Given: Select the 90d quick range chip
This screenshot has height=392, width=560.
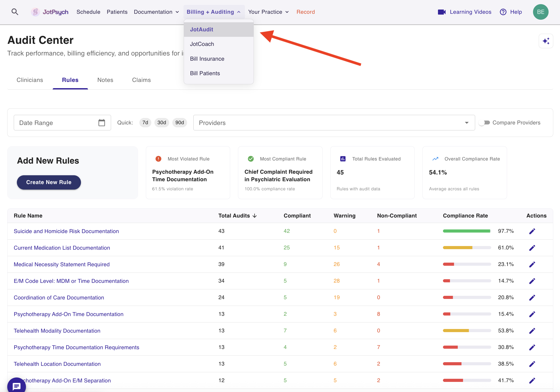Looking at the screenshot, I should point(180,123).
